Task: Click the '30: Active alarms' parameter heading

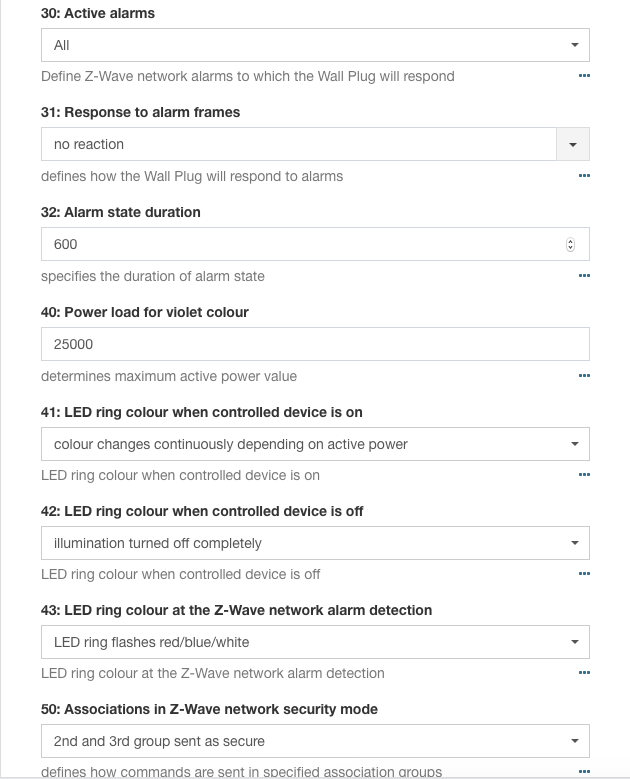Action: 98,14
